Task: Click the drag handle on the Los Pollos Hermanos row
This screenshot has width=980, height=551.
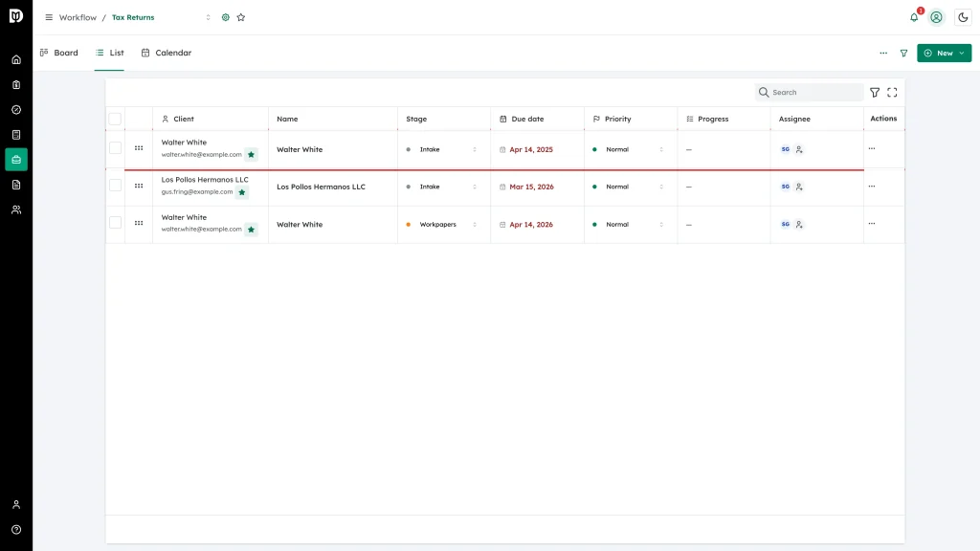Action: click(x=139, y=186)
